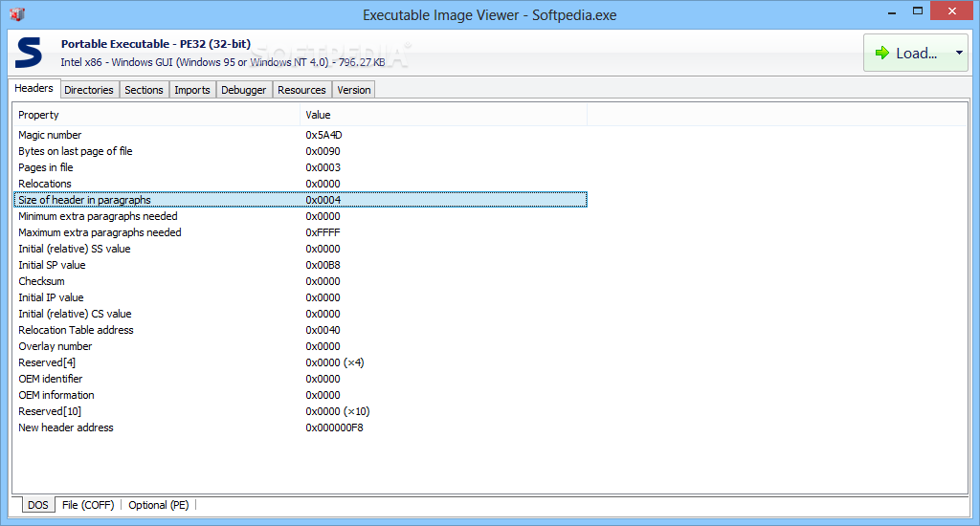980x526 pixels.
Task: Click the Executable Image Viewer title bar icon
Action: click(17, 13)
